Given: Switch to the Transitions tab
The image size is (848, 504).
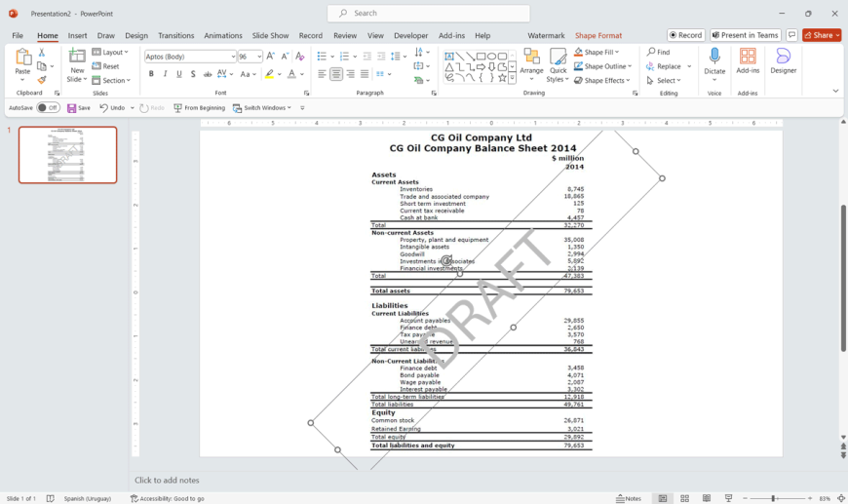Looking at the screenshot, I should tap(175, 35).
